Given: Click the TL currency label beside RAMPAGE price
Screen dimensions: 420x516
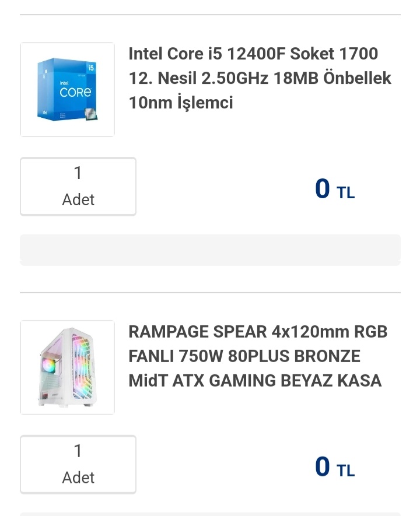Looking at the screenshot, I should 345,471.
